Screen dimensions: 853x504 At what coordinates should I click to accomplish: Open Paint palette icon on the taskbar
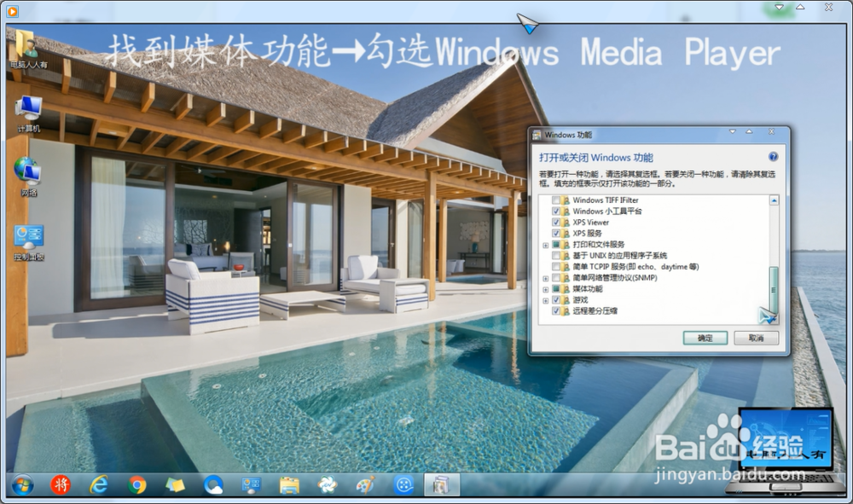pos(366,484)
